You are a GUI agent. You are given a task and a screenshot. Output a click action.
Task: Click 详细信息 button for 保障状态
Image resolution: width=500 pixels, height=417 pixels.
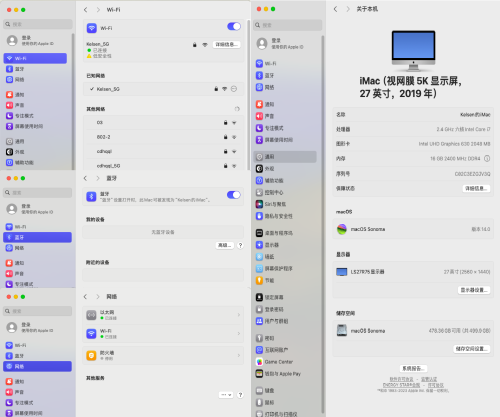click(x=476, y=189)
